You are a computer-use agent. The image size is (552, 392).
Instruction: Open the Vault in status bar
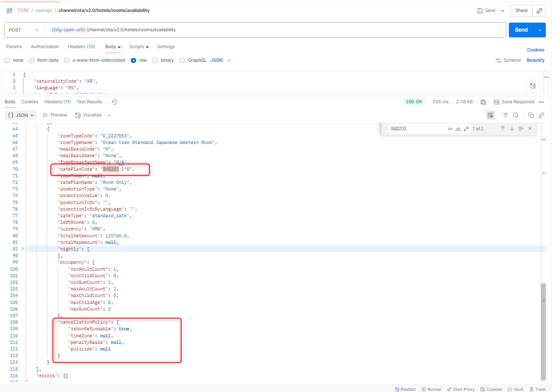click(515, 389)
